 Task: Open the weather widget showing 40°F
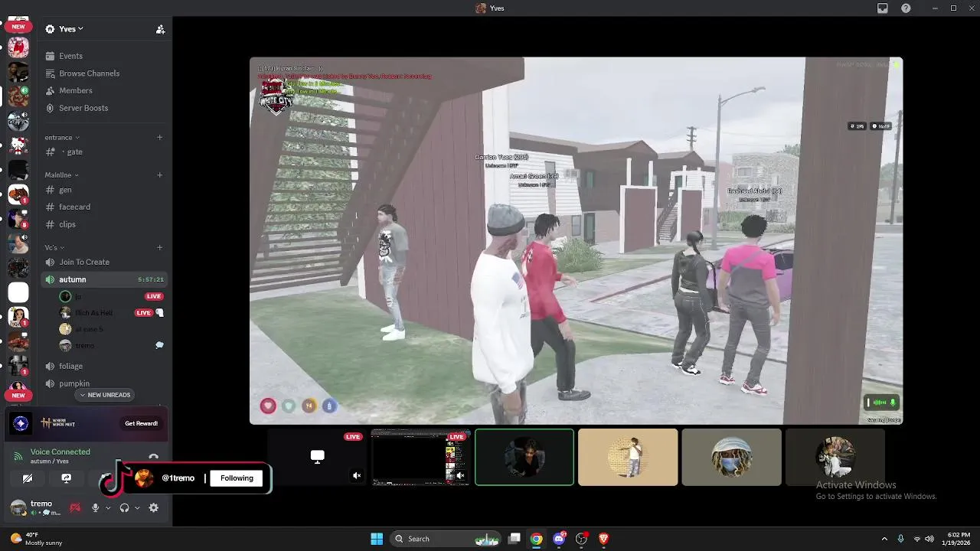pyautogui.click(x=36, y=539)
